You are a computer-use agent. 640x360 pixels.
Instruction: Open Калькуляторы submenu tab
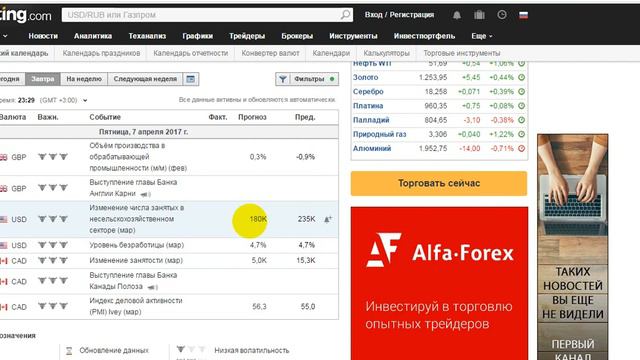(x=386, y=53)
